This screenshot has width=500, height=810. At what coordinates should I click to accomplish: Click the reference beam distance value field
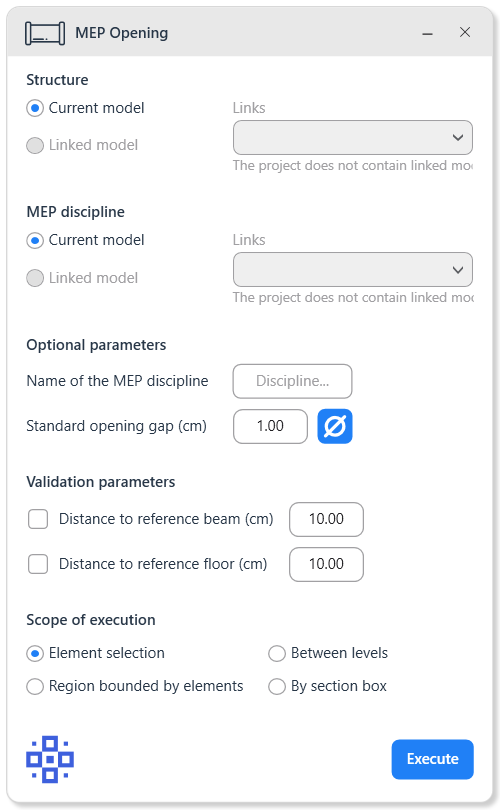(x=326, y=519)
